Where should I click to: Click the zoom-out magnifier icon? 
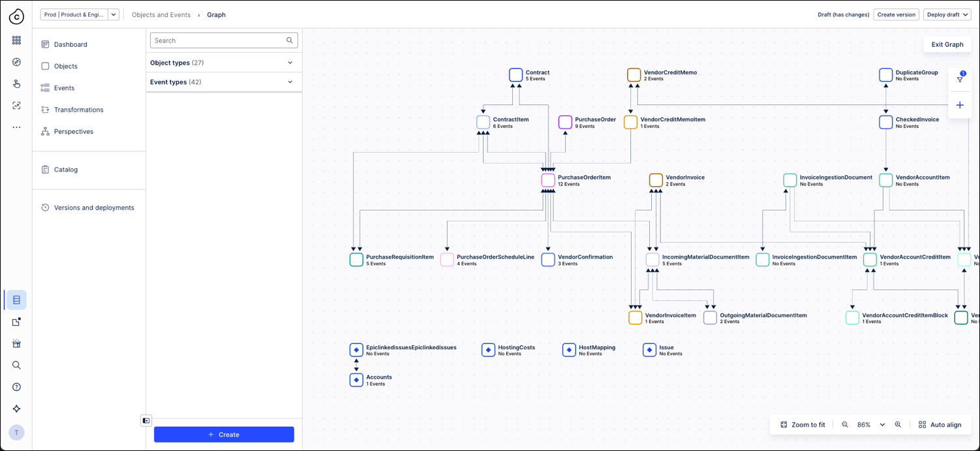click(844, 424)
